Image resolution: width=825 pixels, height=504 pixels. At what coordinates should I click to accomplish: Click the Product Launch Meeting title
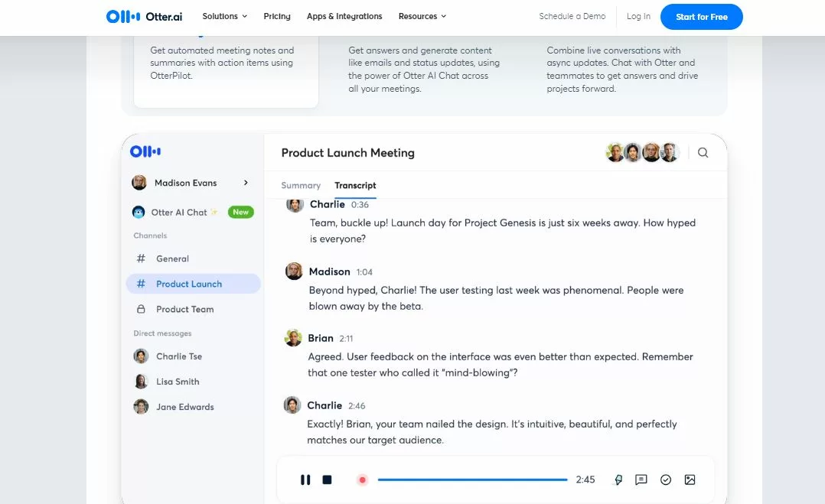(x=347, y=153)
